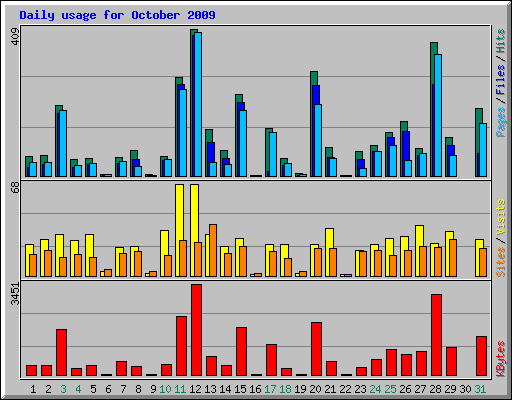Image resolution: width=512 pixels, height=400 pixels.
Task: Click the red KBytes bar for day 20
Action: point(317,349)
